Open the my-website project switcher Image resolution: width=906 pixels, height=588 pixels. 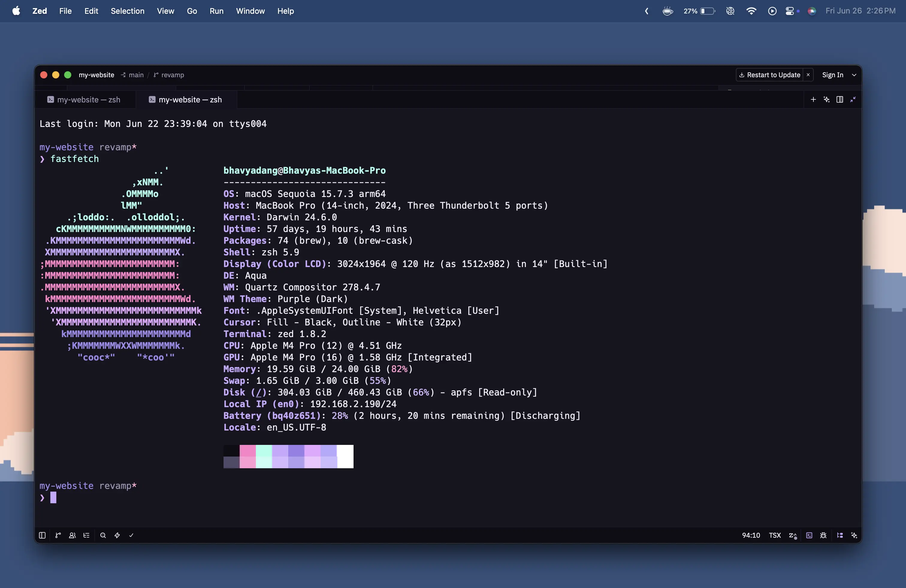tap(96, 75)
